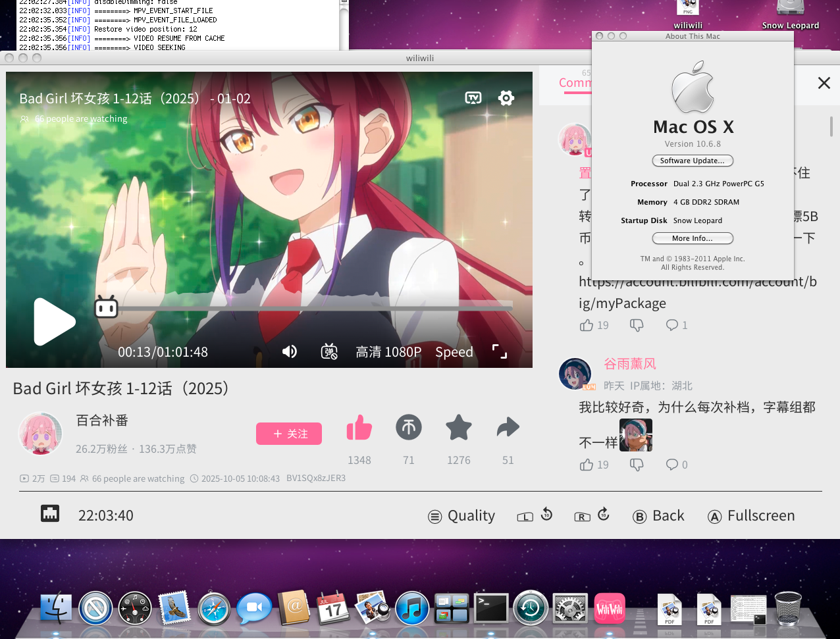Open Terminal from the Dock
840x639 pixels.
click(492, 608)
